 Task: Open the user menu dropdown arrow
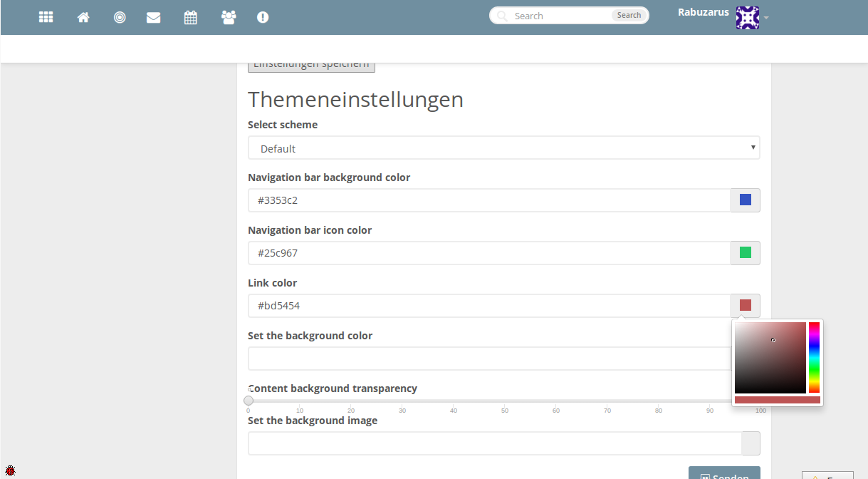pyautogui.click(x=766, y=18)
